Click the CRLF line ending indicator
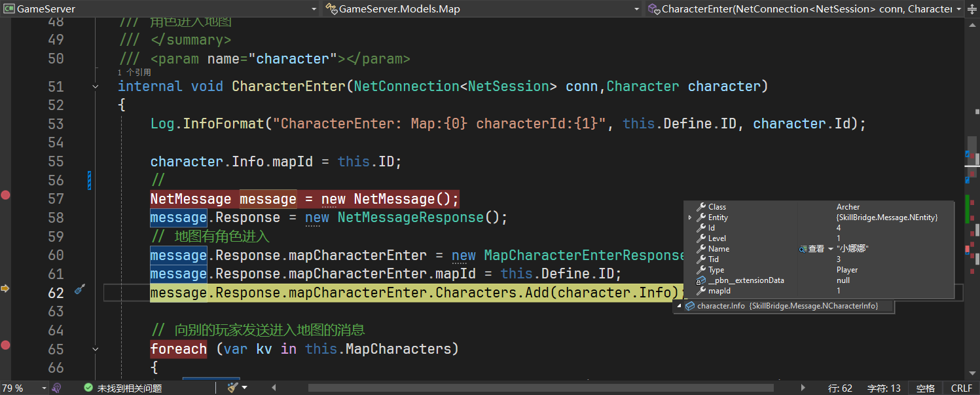This screenshot has height=395, width=980. tap(961, 388)
